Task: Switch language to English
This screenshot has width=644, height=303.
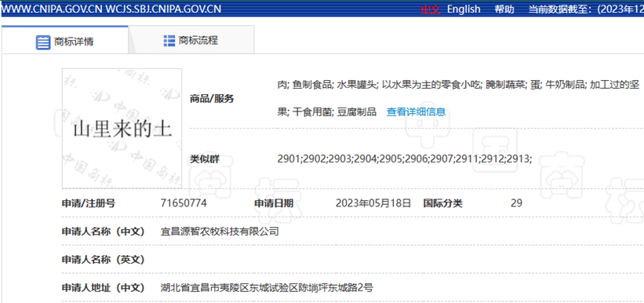Action: tap(464, 9)
